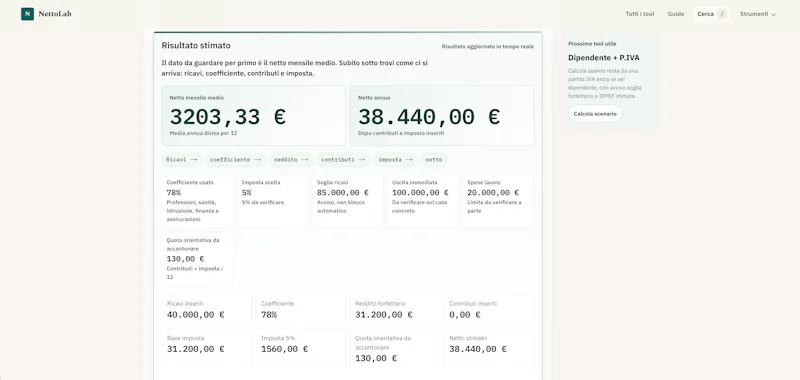
Task: Open the NettoLab home brand name
Action: point(55,14)
